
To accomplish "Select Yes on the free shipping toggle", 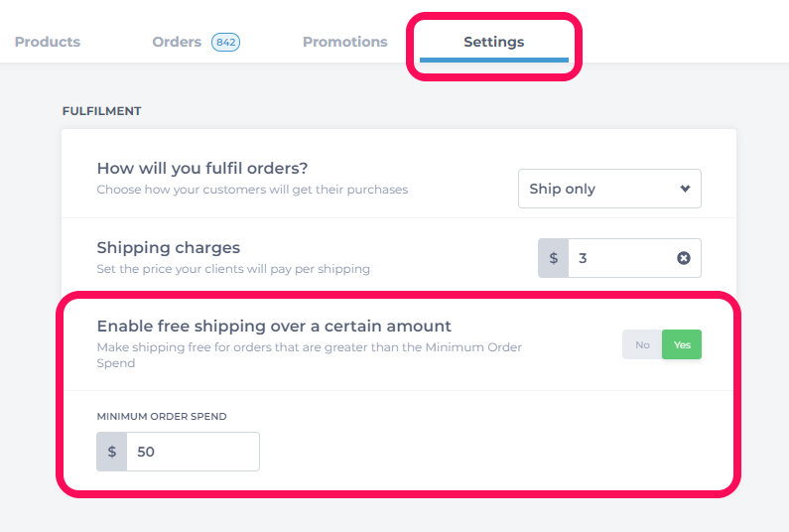I will 682,344.
